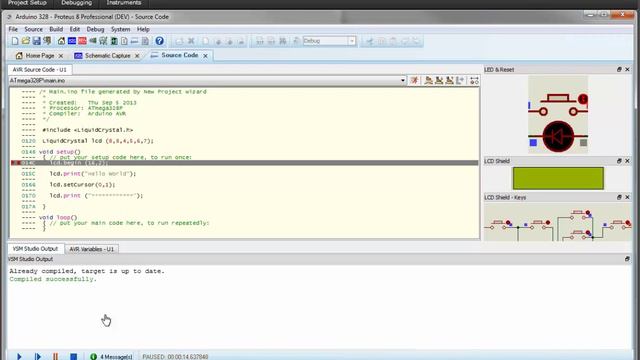Open the Help menu
This screenshot has width=640, height=360.
pyautogui.click(x=143, y=29)
